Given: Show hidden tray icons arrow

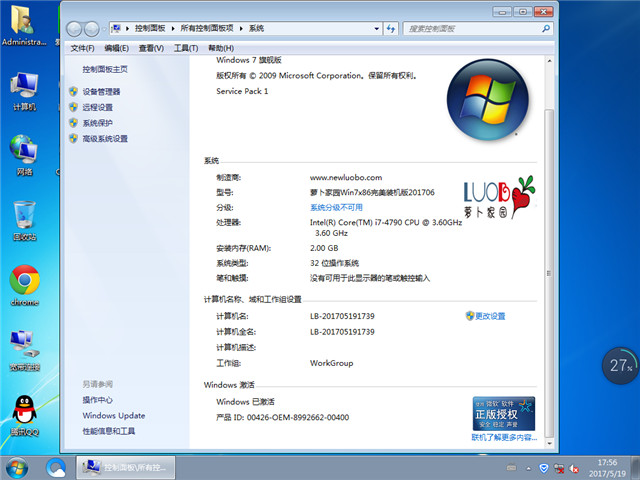Looking at the screenshot, I should click(x=529, y=469).
